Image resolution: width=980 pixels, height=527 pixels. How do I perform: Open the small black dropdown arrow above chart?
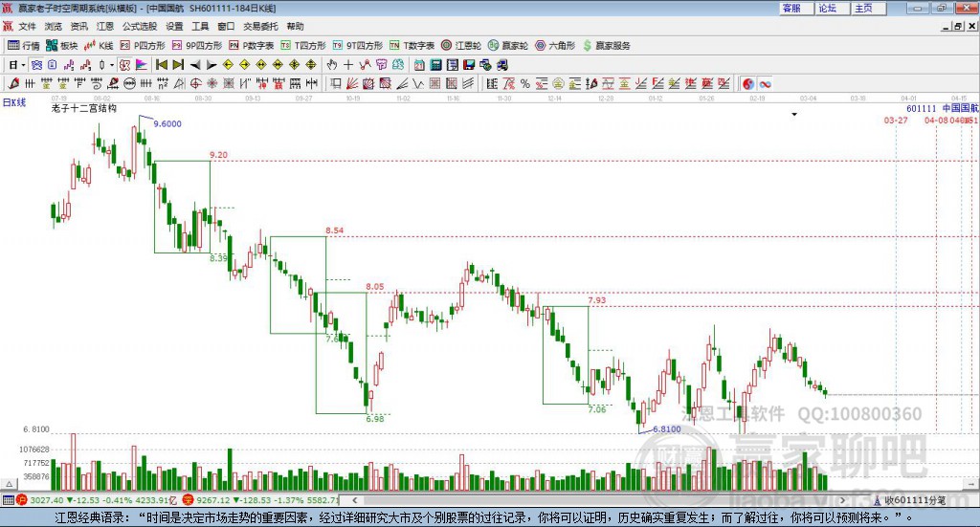pyautogui.click(x=794, y=114)
